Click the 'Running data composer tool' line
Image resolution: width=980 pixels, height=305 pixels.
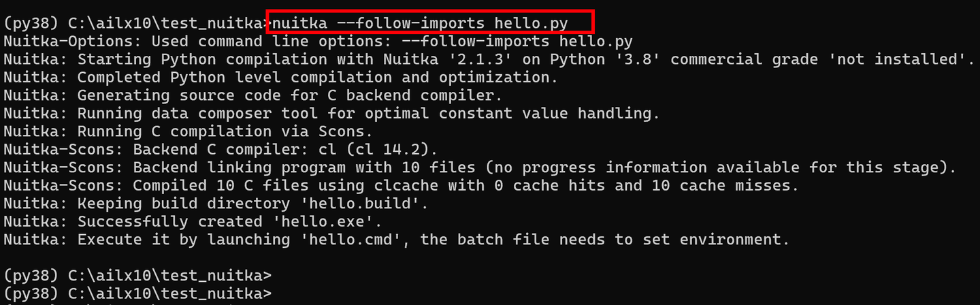pyautogui.click(x=367, y=113)
